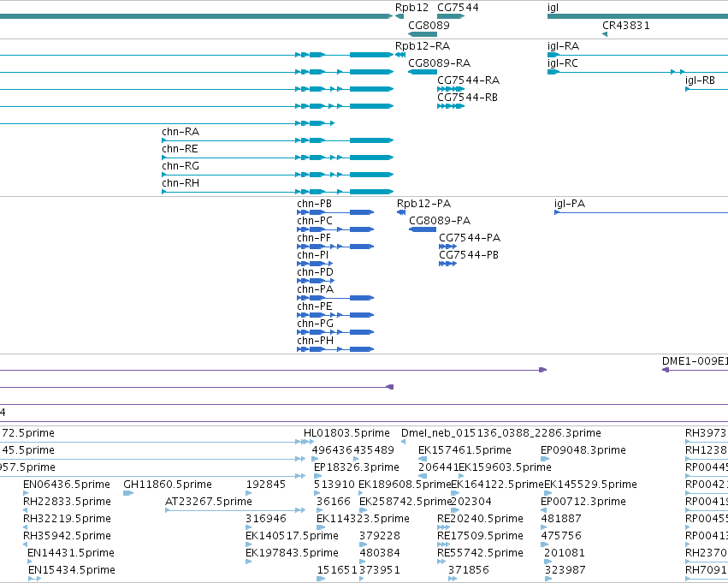
Task: Click the chn-PD protein label
Action: click(x=315, y=273)
